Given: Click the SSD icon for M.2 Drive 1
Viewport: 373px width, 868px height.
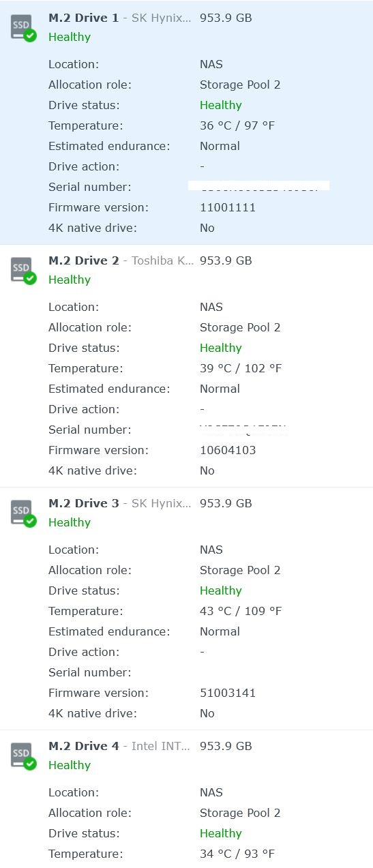Looking at the screenshot, I should (x=23, y=28).
